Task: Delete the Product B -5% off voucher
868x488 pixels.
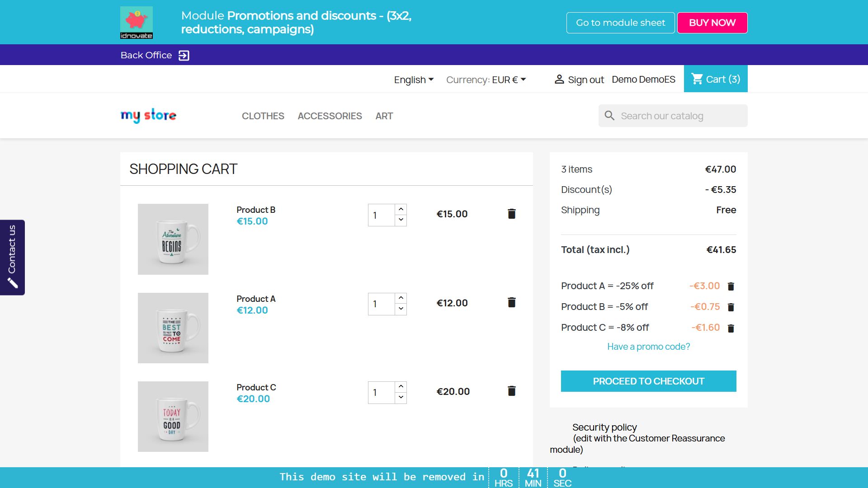Action: click(731, 307)
